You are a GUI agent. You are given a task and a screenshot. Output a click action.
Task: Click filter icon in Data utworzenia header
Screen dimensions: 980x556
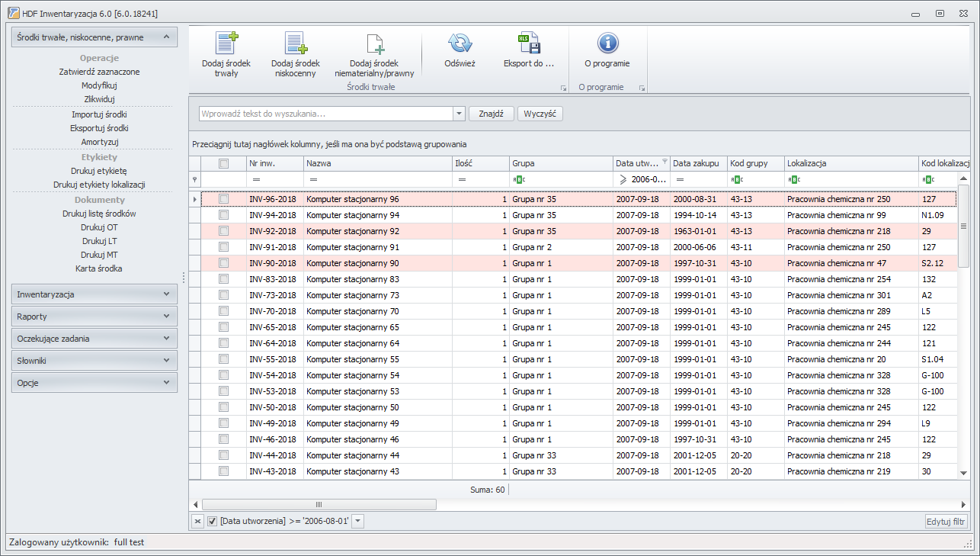pyautogui.click(x=665, y=162)
